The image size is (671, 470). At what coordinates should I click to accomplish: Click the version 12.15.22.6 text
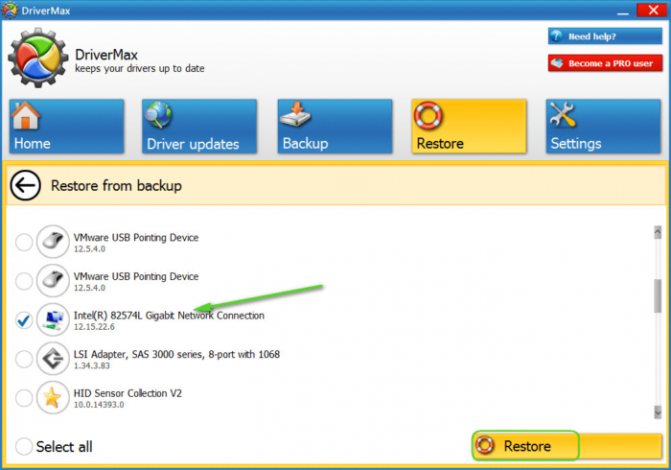pos(94,327)
